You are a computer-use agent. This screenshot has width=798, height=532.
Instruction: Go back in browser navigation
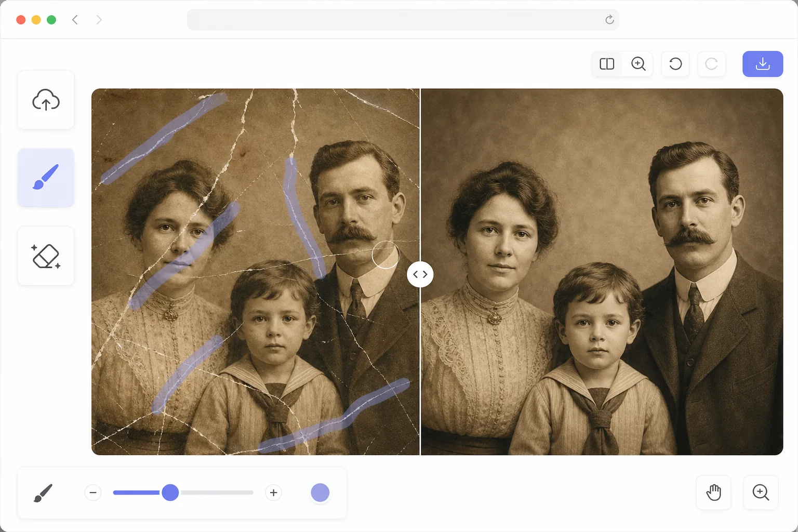tap(75, 20)
